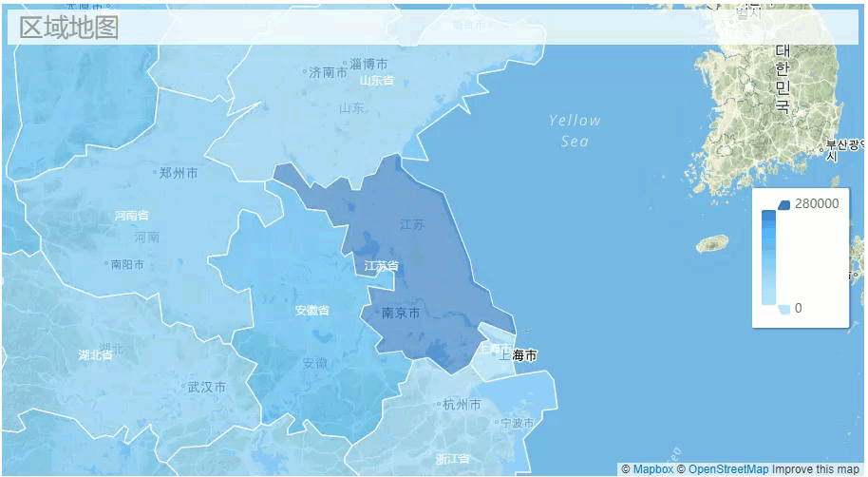Click the 淄博市 city label
The height and width of the screenshot is (477, 868).
click(x=368, y=65)
